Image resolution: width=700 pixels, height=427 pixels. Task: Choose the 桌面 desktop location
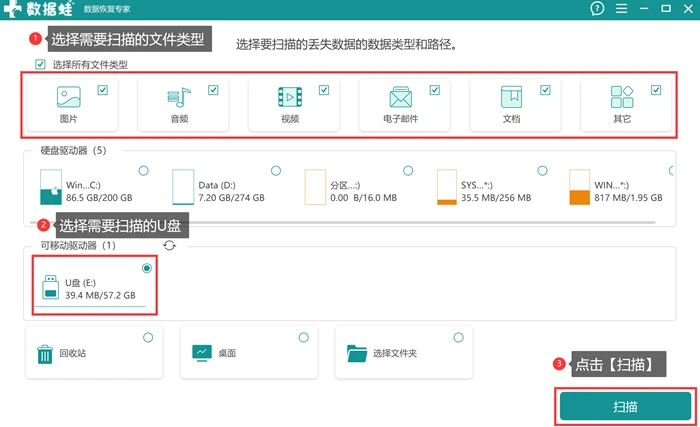coord(249,352)
